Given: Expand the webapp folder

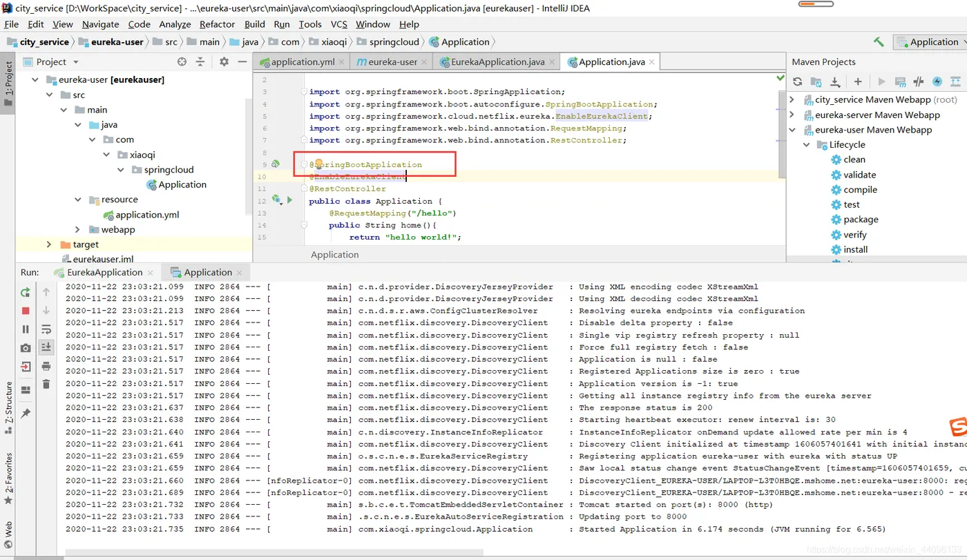Looking at the screenshot, I should coord(78,229).
